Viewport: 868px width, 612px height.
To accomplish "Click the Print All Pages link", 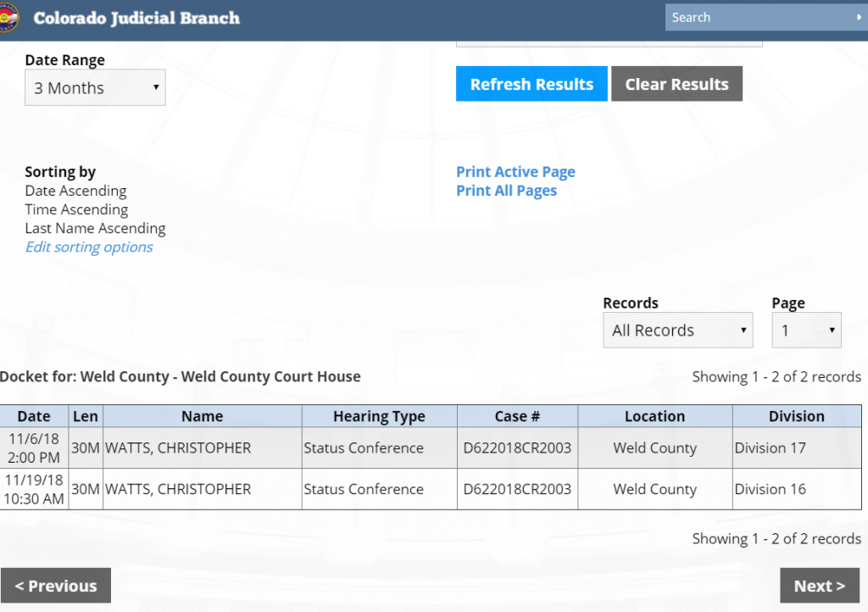I will coord(506,191).
